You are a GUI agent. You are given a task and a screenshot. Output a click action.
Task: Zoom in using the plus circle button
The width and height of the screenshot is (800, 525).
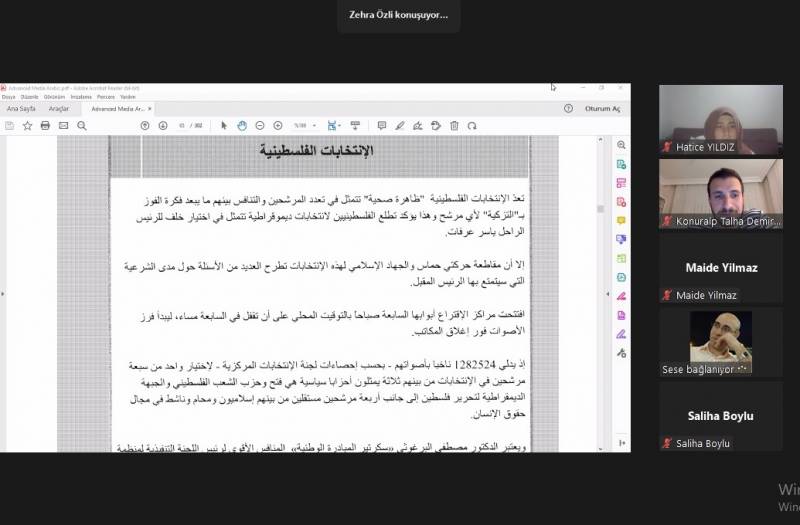277,125
